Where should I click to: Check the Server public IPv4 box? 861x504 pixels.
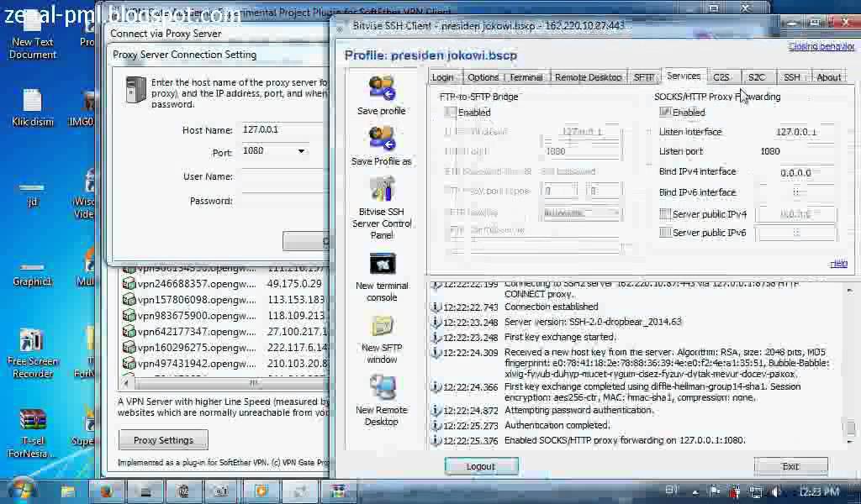[x=665, y=214]
